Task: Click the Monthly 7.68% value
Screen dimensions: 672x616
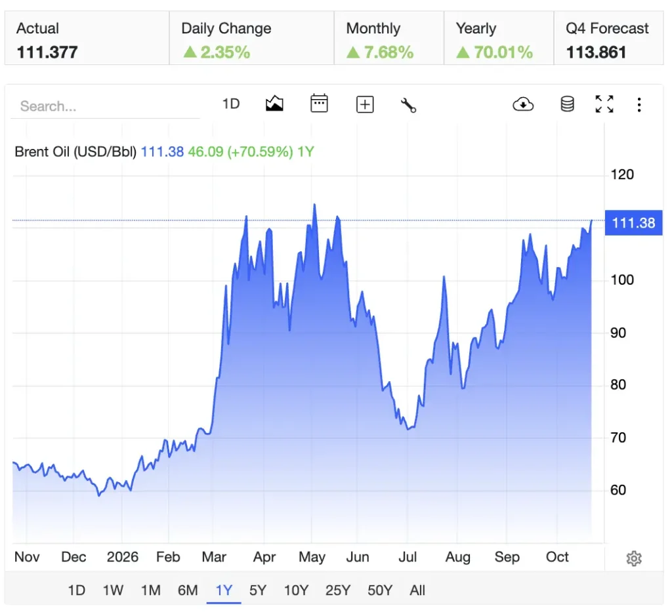Action: tap(380, 52)
